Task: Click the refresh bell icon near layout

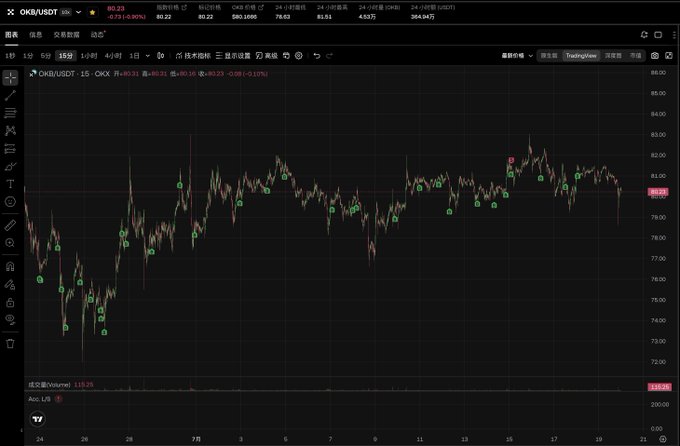Action: coord(644,35)
